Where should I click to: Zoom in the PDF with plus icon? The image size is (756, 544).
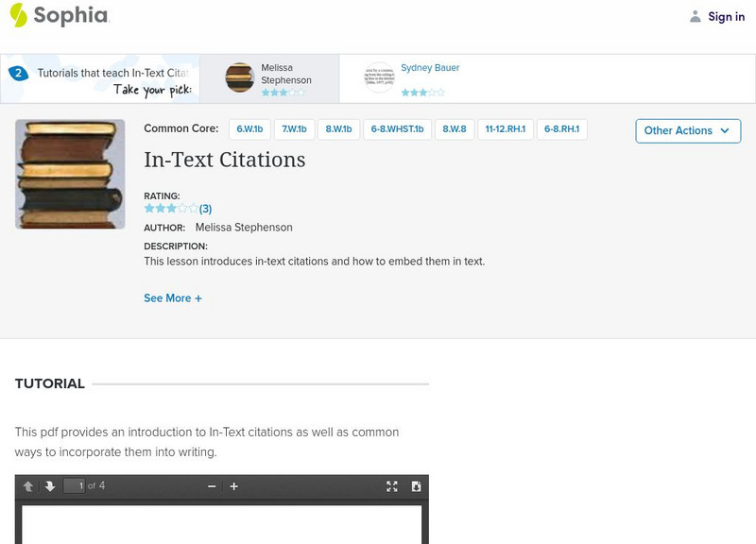[x=233, y=486]
